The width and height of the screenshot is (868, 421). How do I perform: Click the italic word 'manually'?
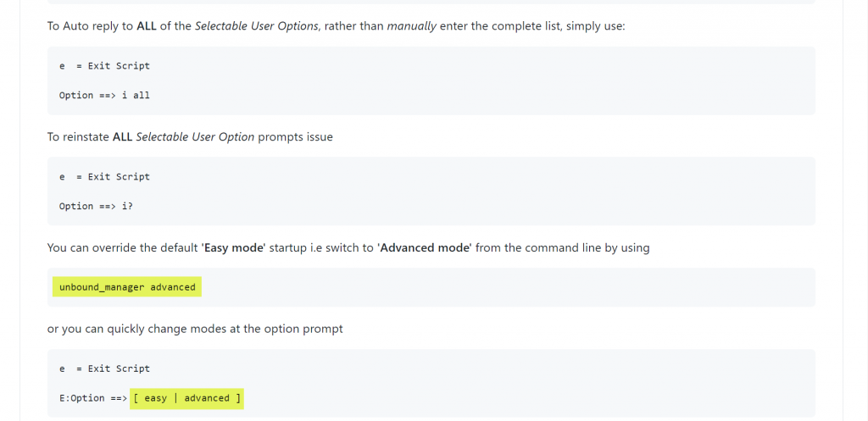411,26
